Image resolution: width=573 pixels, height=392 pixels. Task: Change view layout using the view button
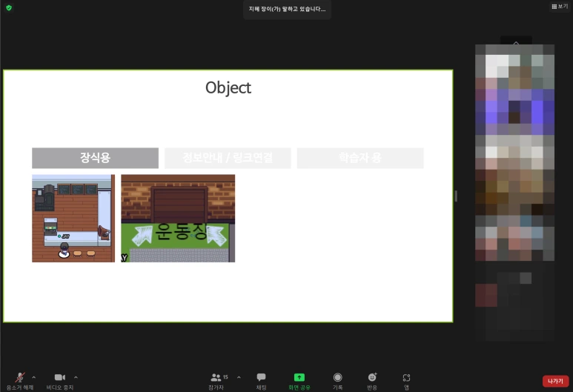click(560, 7)
